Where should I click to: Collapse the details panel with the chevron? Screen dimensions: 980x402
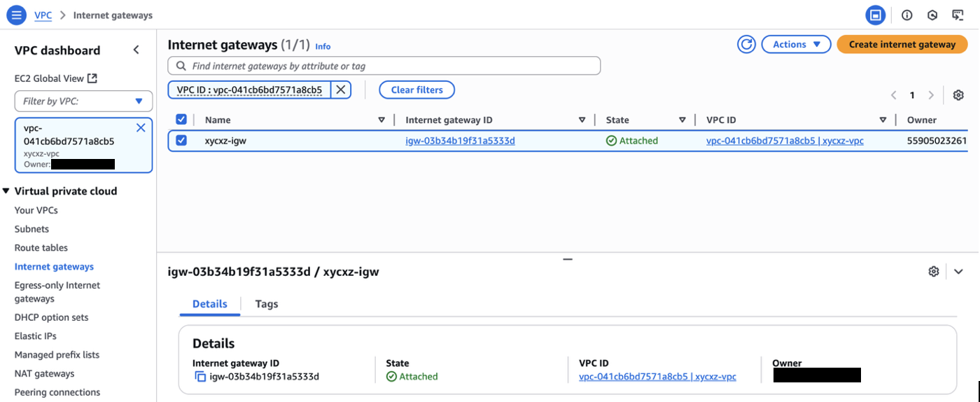tap(958, 272)
